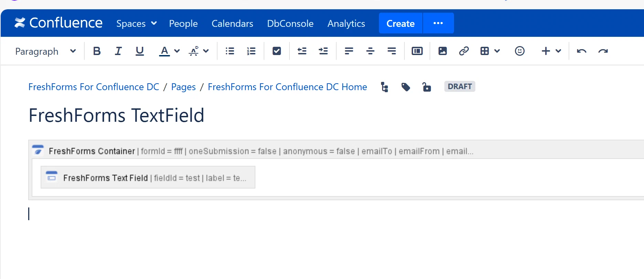Edit page labels tag icon

pos(406,87)
